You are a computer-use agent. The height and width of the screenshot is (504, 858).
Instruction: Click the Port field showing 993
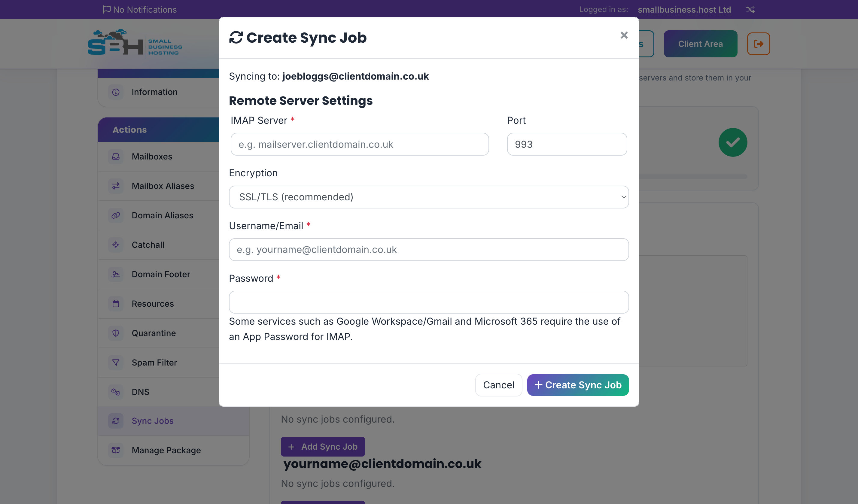[x=567, y=144]
